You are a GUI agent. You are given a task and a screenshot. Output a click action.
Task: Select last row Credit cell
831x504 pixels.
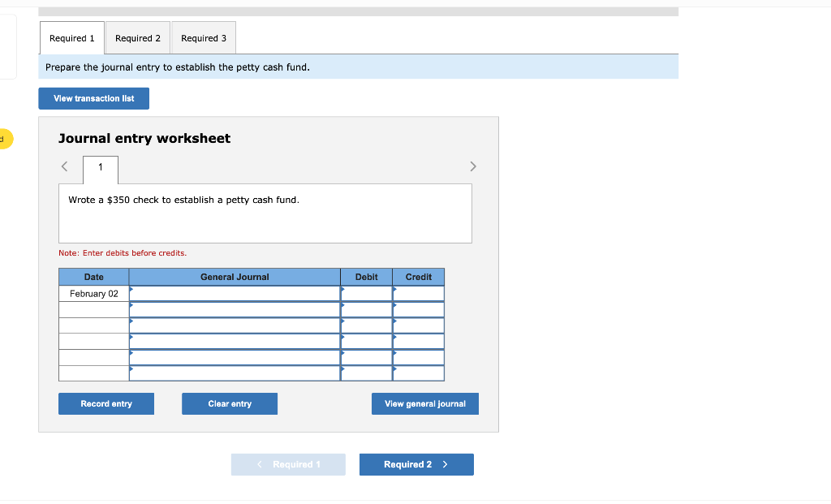click(419, 373)
